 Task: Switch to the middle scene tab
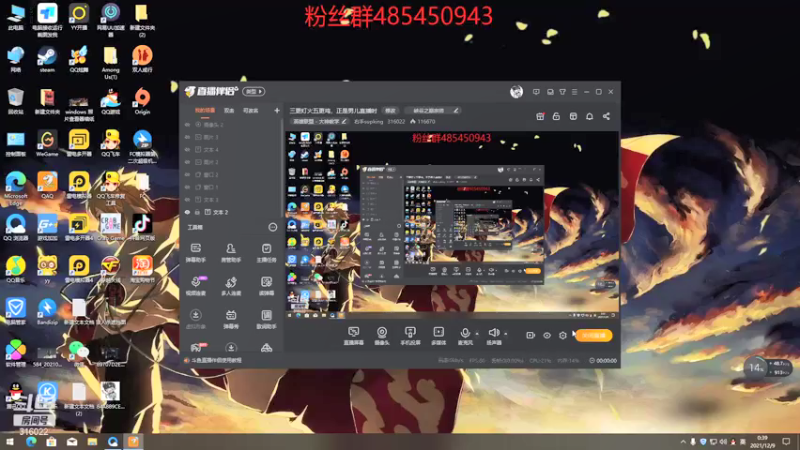[229, 110]
